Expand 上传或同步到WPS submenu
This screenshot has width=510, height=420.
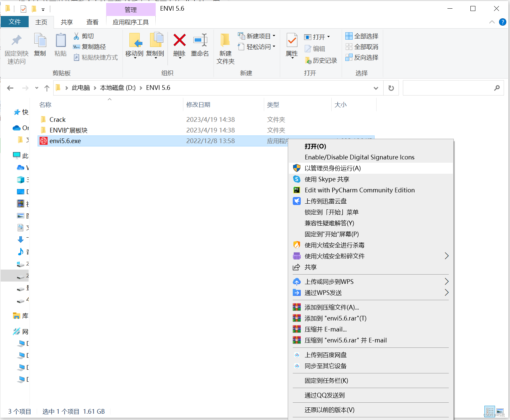click(371, 282)
